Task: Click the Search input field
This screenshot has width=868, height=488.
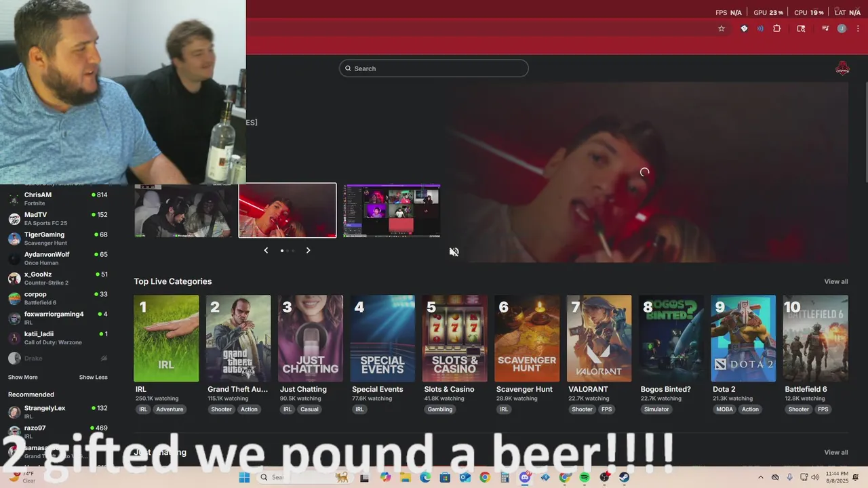Action: (434, 68)
